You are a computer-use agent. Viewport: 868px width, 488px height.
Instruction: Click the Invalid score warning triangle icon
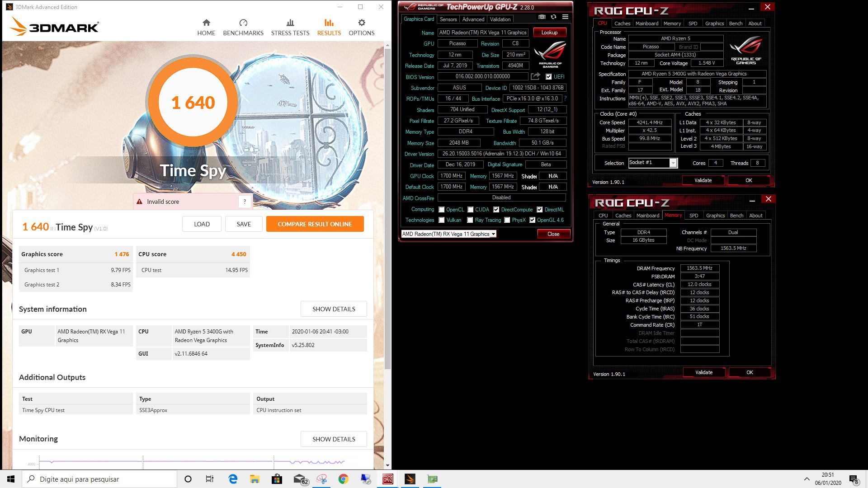coord(140,202)
